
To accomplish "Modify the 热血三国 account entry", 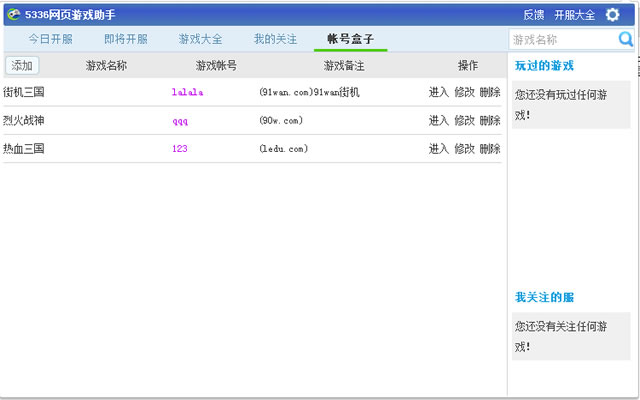I will (464, 148).
